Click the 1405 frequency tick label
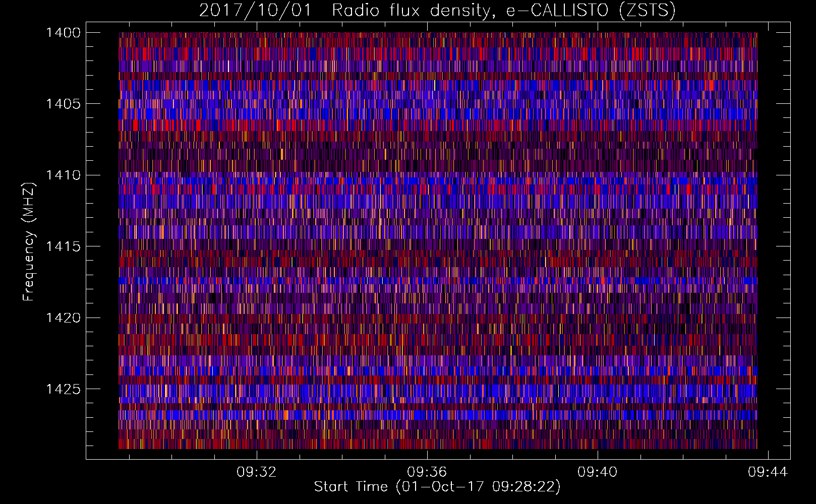 pos(63,104)
